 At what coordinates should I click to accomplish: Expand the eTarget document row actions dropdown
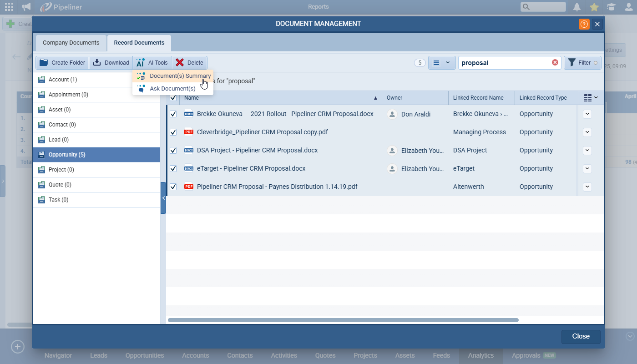pyautogui.click(x=587, y=168)
